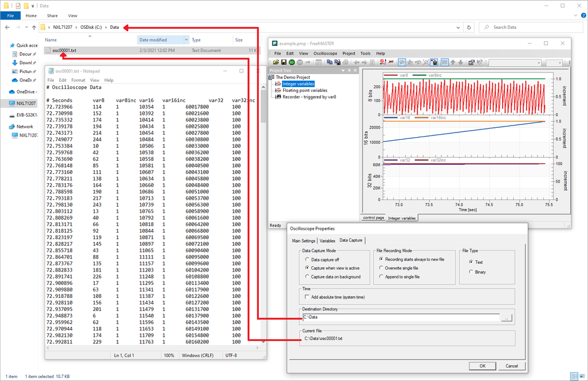Click the Search Data box in Explorer
The image size is (588, 381).
click(x=531, y=27)
